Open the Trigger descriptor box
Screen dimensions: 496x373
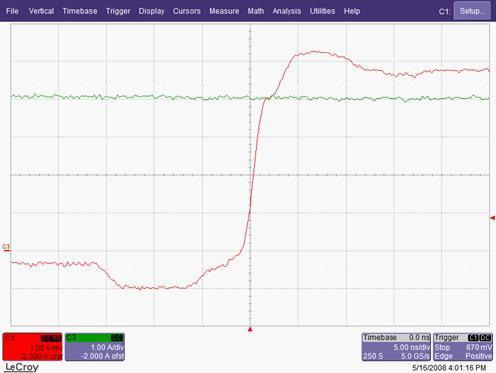(x=463, y=347)
